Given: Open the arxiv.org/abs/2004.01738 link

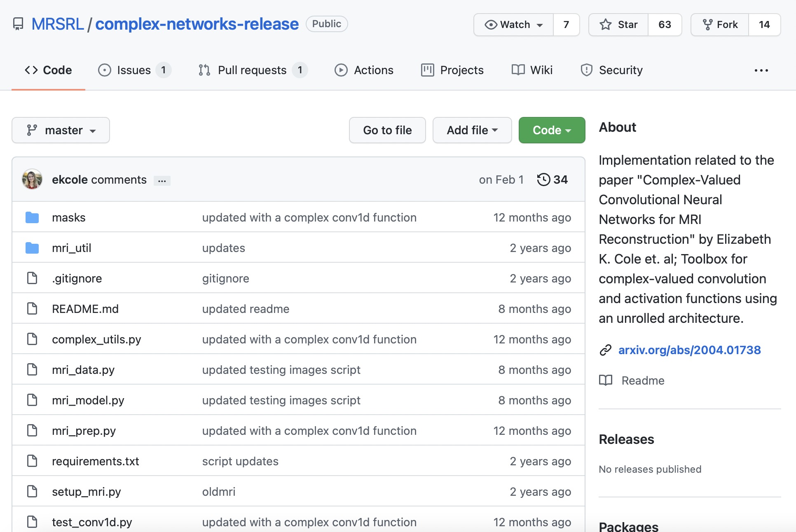Looking at the screenshot, I should click(x=689, y=350).
